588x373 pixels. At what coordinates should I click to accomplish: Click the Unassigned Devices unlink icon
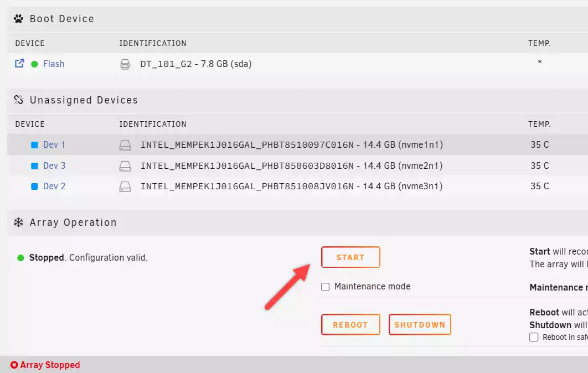click(18, 100)
